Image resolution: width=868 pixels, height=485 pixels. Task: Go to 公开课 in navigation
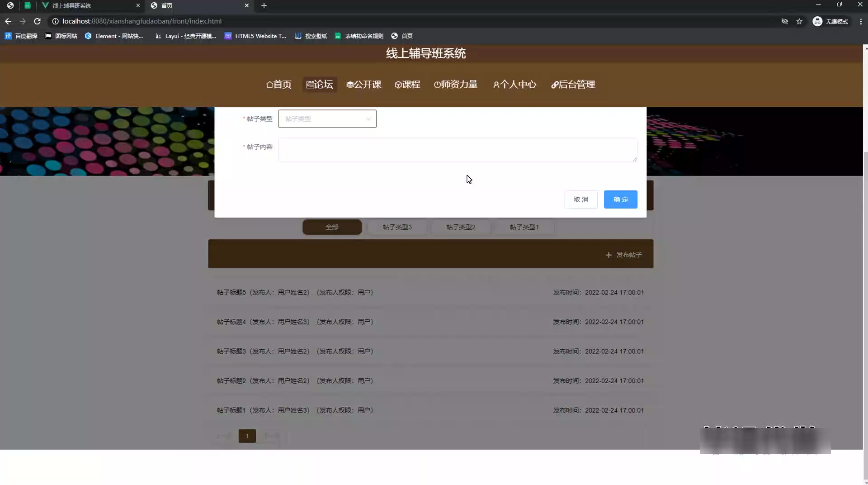point(364,85)
